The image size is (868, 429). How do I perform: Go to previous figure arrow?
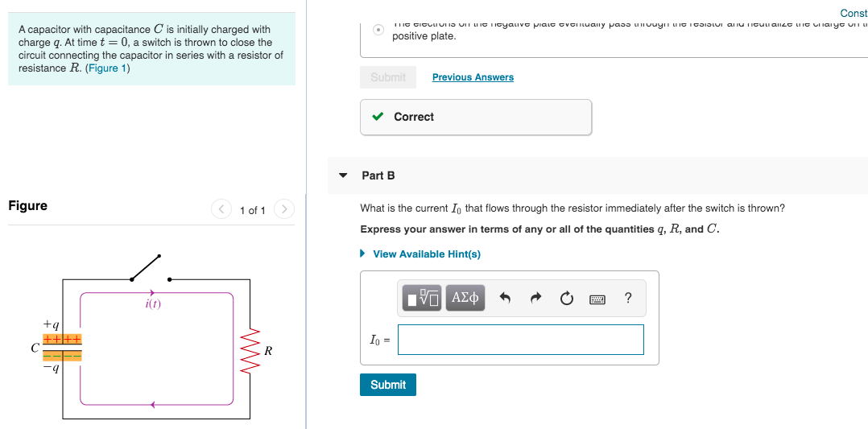click(x=221, y=209)
